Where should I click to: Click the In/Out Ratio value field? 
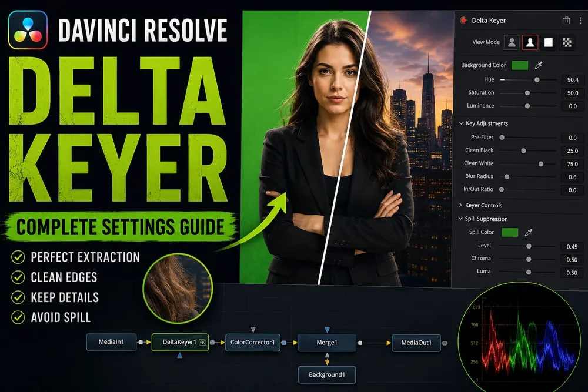pyautogui.click(x=573, y=190)
